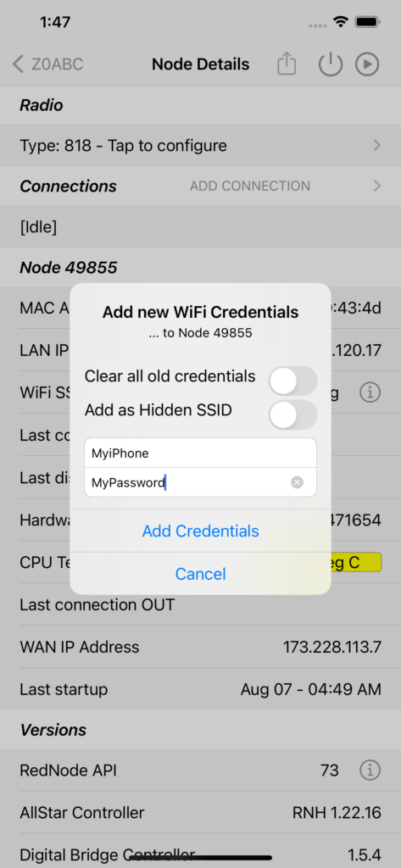401x868 pixels.
Task: Focus the MyPassword field
Action: click(188, 482)
